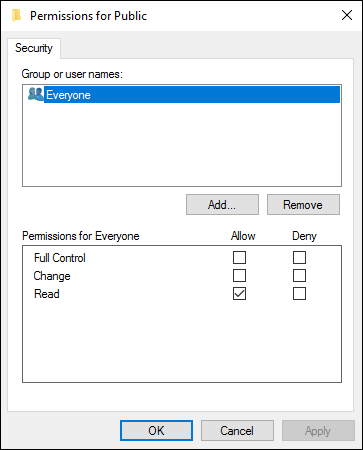This screenshot has height=450, width=363.
Task: Select the Read permission label
Action: click(47, 294)
